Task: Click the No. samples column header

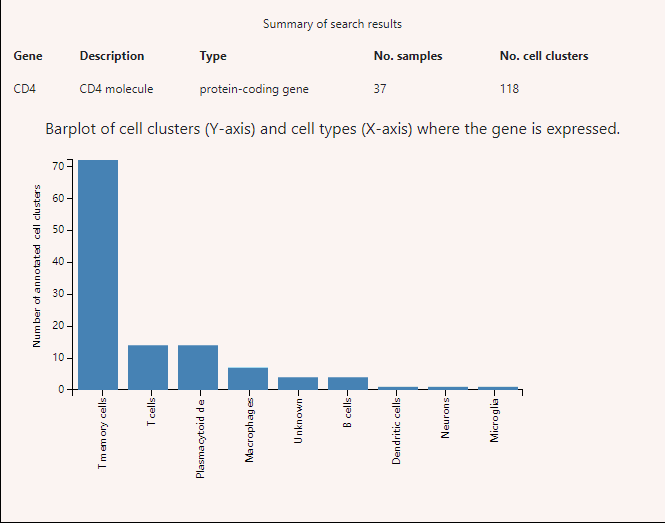Action: tap(408, 56)
